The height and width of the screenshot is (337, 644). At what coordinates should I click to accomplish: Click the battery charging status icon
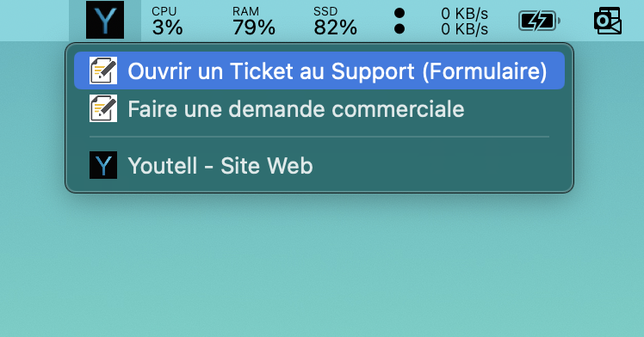pos(539,21)
